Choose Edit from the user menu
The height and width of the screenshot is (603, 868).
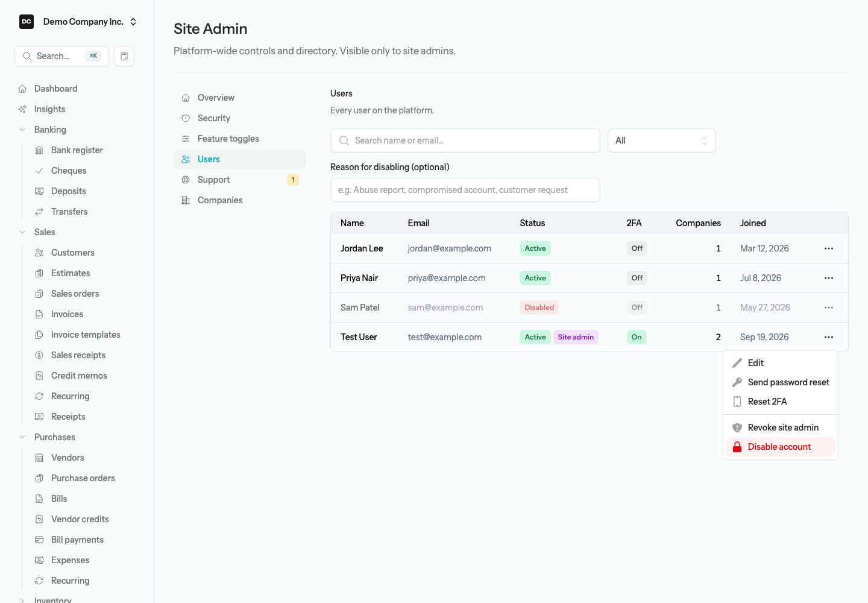pyautogui.click(x=781, y=363)
